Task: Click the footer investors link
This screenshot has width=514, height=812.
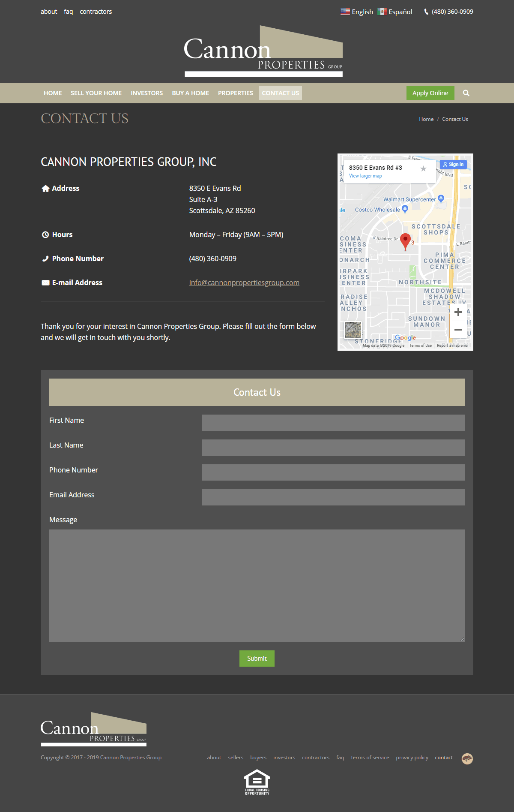Action: (x=284, y=758)
